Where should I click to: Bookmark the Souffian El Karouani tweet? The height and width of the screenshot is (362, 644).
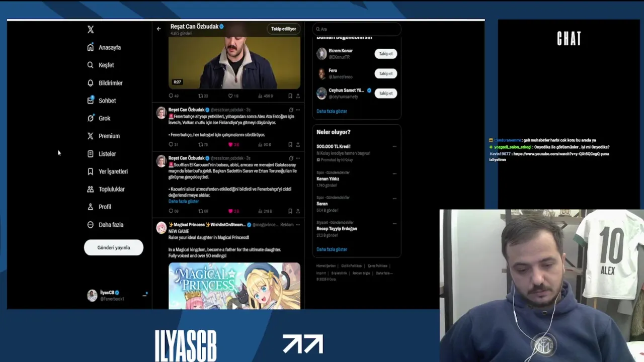[290, 211]
